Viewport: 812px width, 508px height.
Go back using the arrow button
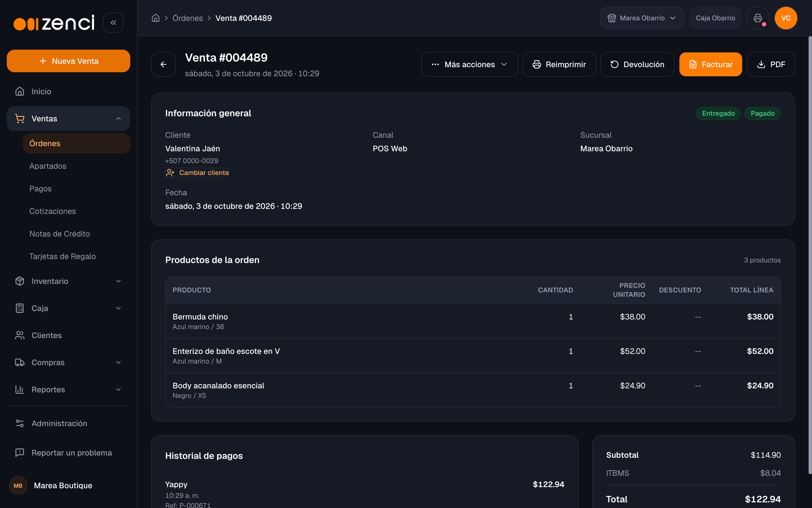(x=164, y=64)
